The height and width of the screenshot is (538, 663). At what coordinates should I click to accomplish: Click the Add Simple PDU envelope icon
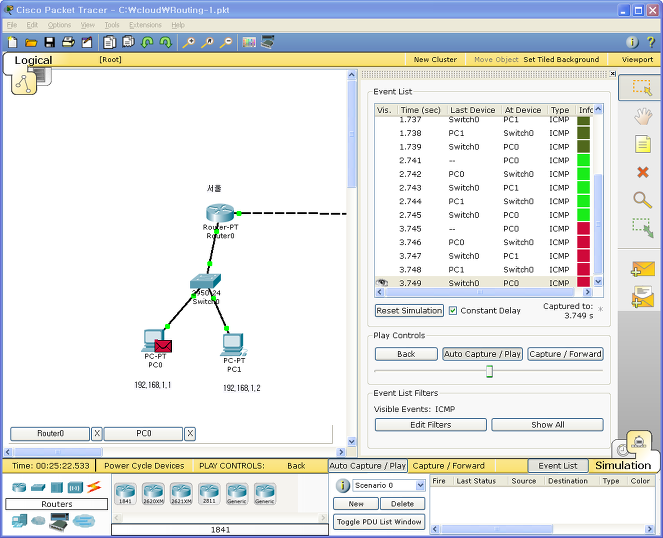click(643, 269)
